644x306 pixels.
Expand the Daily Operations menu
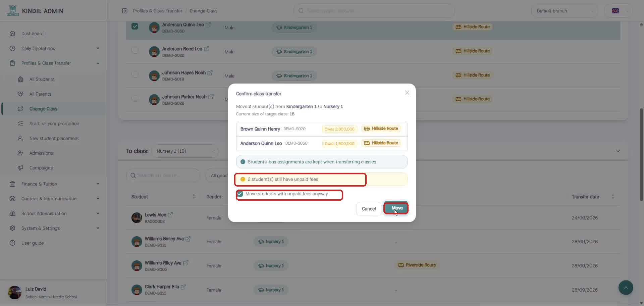click(x=54, y=48)
